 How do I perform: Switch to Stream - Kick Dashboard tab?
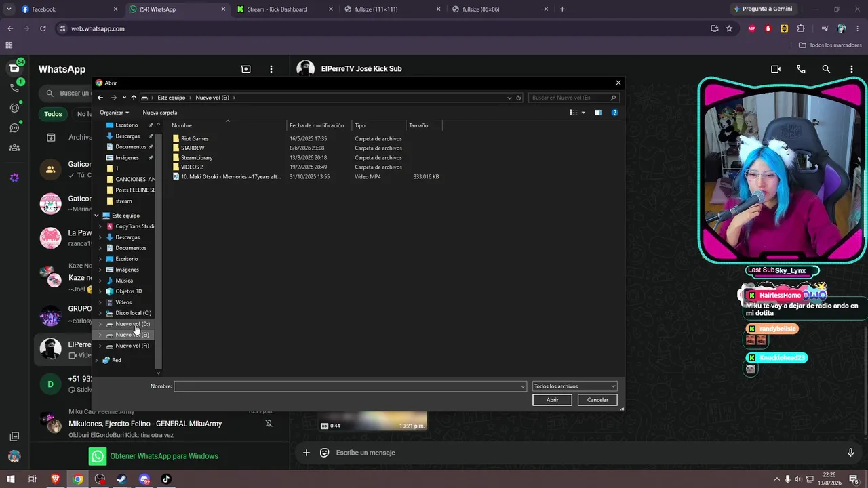click(x=284, y=9)
